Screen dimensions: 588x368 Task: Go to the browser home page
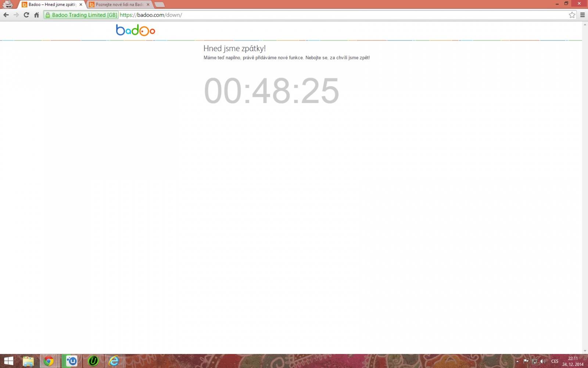36,15
